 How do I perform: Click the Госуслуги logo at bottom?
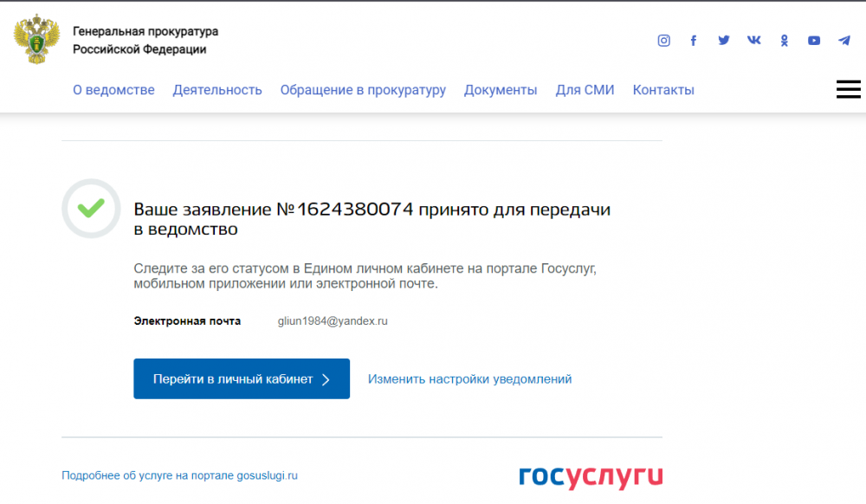(591, 476)
